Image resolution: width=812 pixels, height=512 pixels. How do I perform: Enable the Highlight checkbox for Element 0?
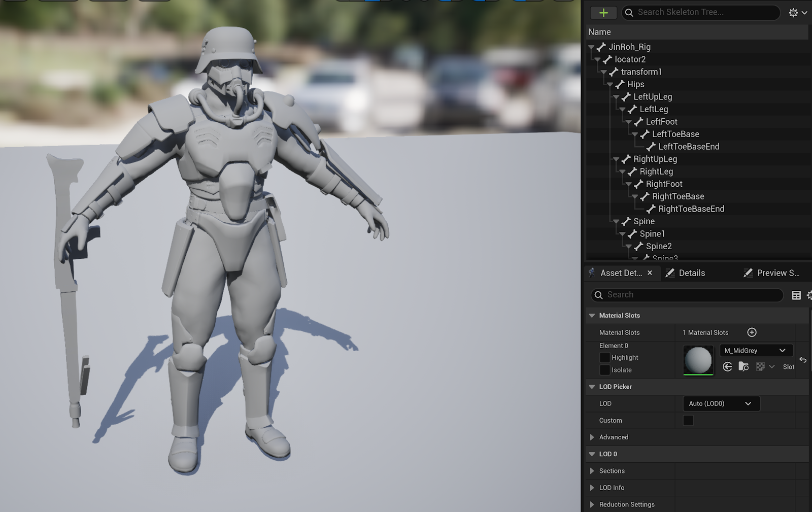604,358
